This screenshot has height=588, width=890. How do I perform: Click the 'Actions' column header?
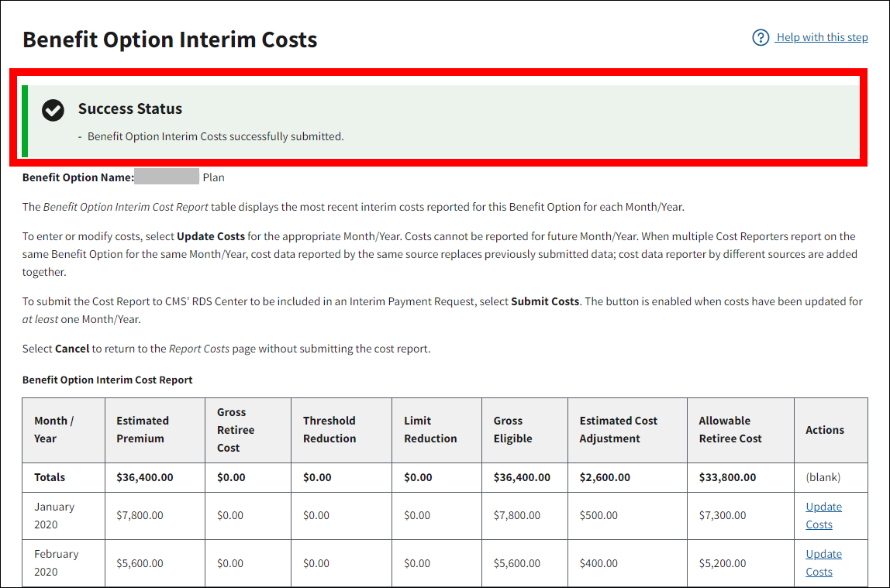click(825, 430)
